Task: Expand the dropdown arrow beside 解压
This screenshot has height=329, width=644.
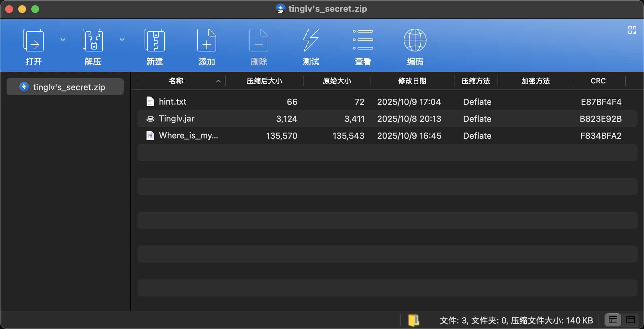Action: [122, 40]
